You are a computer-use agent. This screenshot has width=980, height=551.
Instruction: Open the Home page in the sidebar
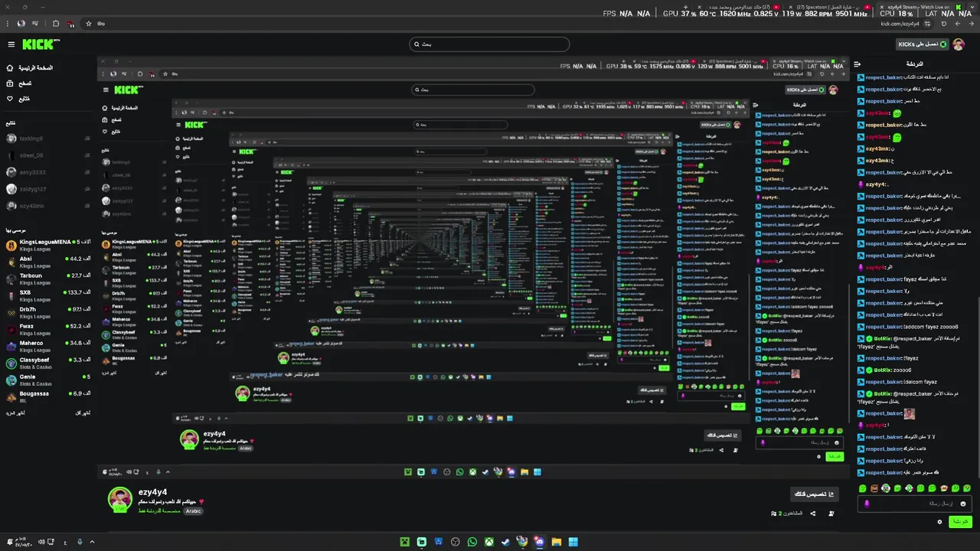(x=31, y=68)
